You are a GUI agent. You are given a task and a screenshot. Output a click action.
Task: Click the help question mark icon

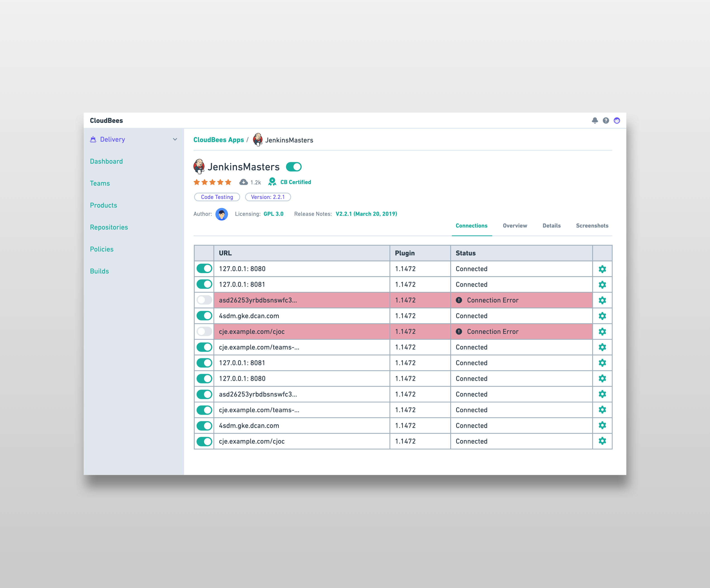606,120
